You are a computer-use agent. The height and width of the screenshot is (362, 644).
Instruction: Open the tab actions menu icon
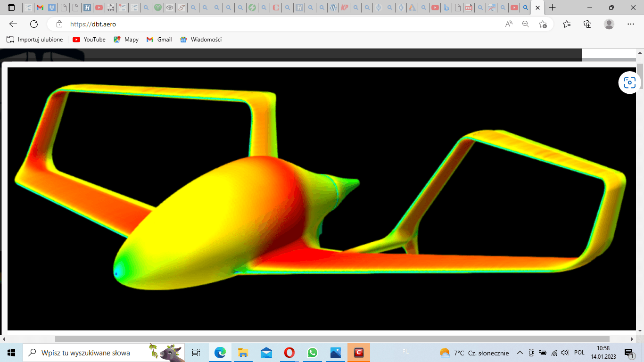11,8
